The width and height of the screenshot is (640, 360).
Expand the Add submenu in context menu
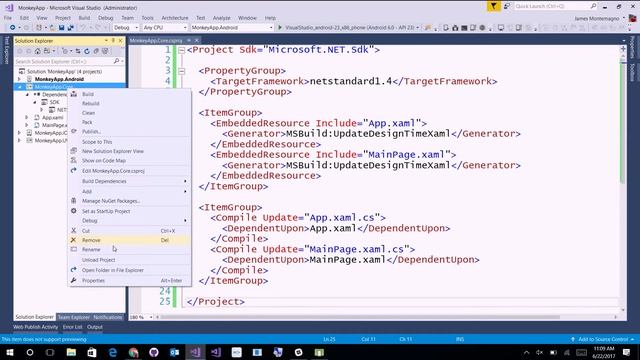coord(129,191)
